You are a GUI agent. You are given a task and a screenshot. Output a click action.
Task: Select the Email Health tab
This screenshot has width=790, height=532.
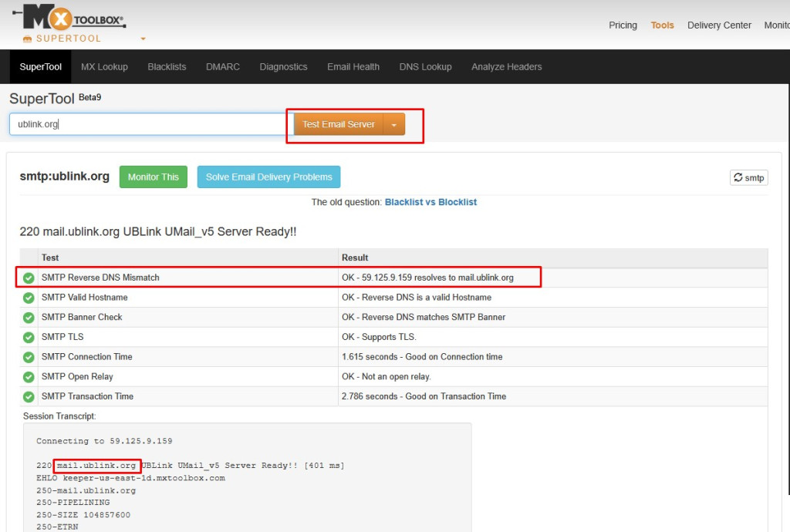point(353,67)
